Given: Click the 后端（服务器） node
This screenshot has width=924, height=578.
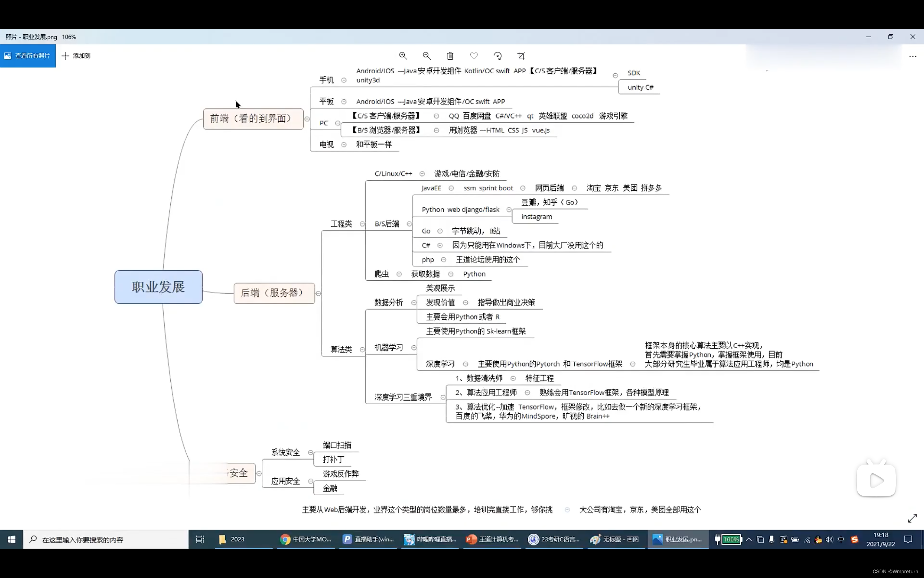Looking at the screenshot, I should [x=274, y=293].
